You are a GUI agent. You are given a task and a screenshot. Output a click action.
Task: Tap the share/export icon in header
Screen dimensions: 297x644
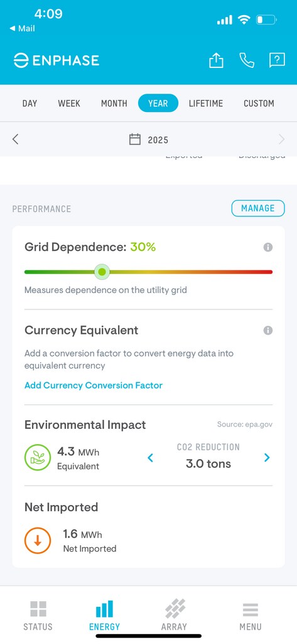pos(216,60)
